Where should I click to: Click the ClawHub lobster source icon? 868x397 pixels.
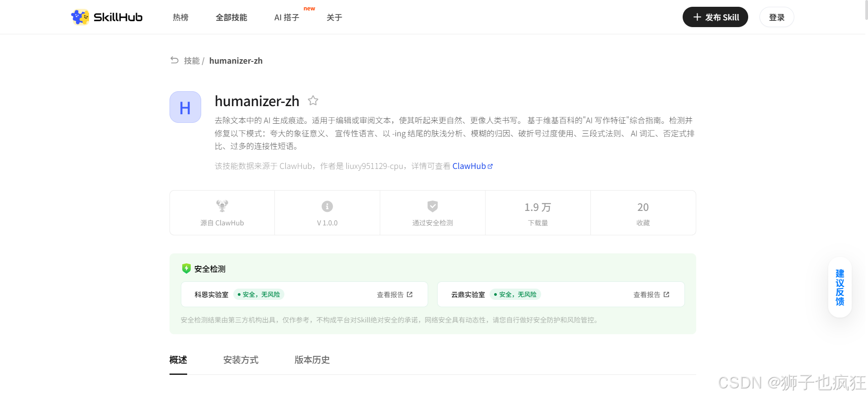(222, 206)
